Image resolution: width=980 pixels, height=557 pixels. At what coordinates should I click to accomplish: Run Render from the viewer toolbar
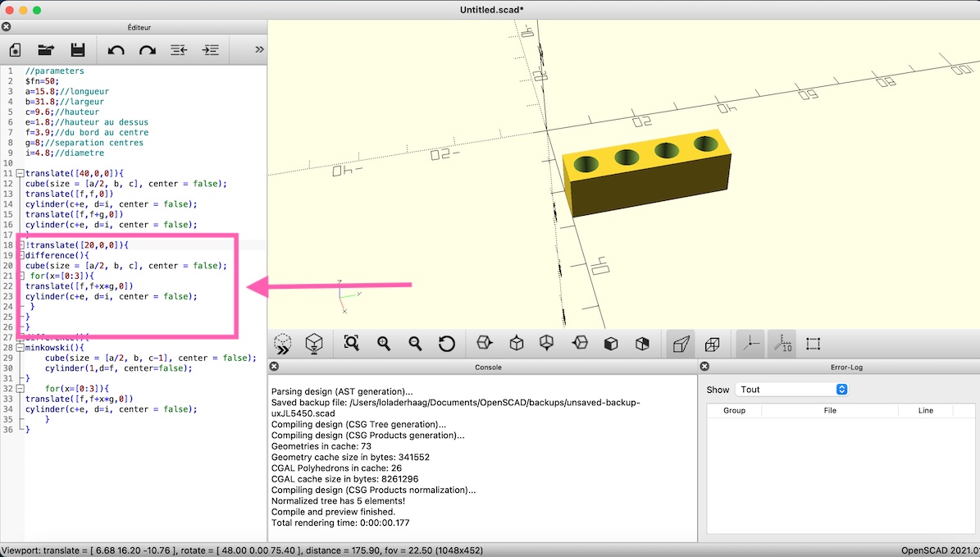coord(314,344)
